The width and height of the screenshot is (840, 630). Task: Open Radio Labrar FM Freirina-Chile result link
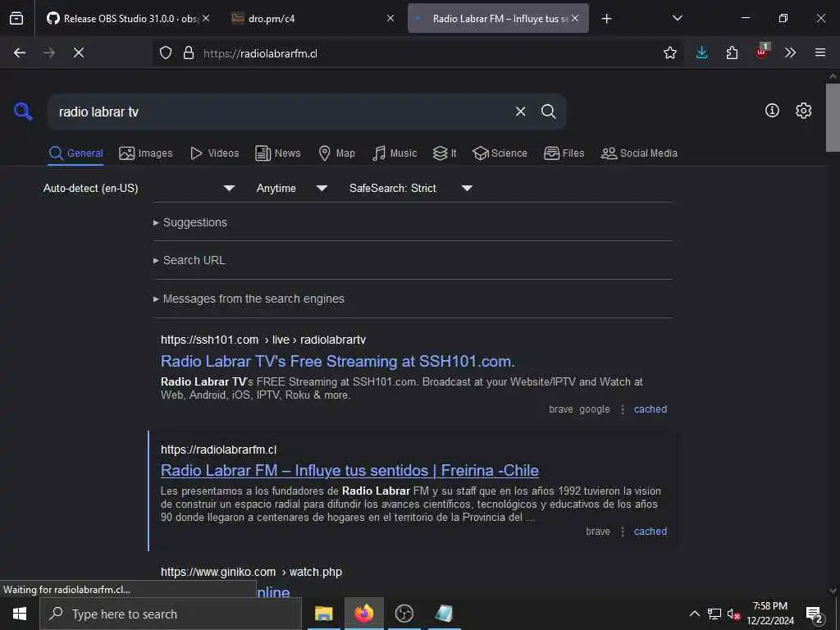pyautogui.click(x=349, y=470)
